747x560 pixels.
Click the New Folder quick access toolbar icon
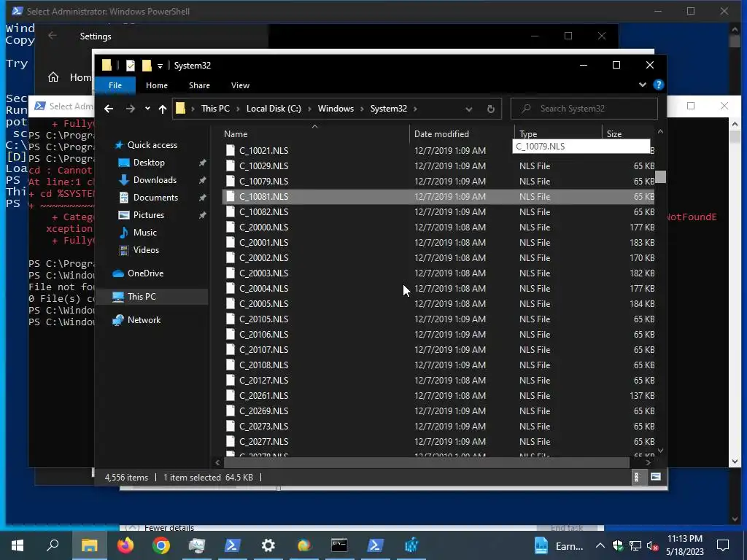147,65
